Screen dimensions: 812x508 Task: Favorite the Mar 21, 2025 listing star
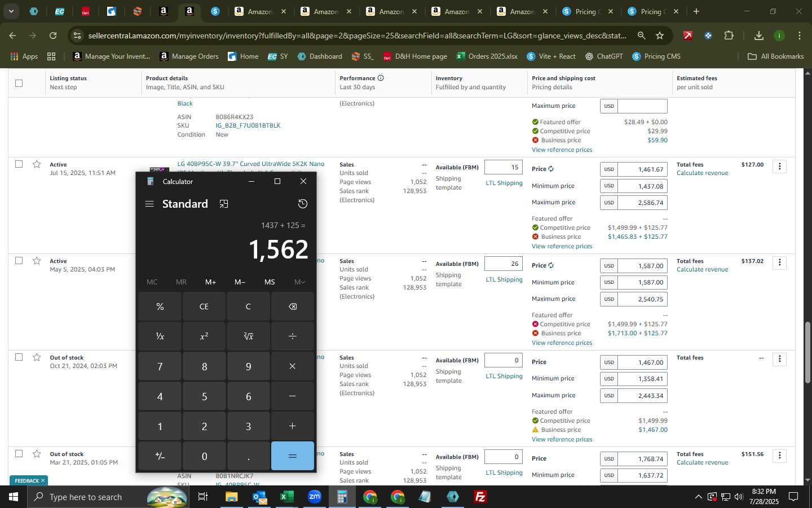[x=37, y=454]
